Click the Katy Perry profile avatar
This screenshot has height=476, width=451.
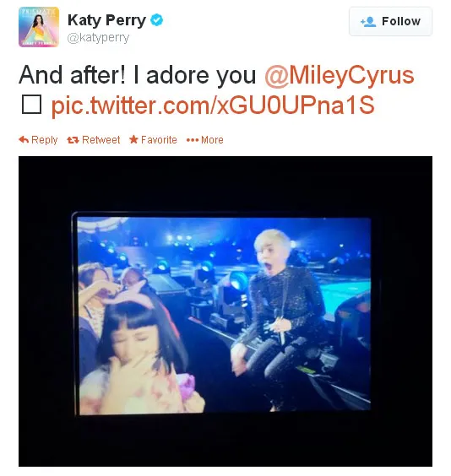(x=39, y=27)
